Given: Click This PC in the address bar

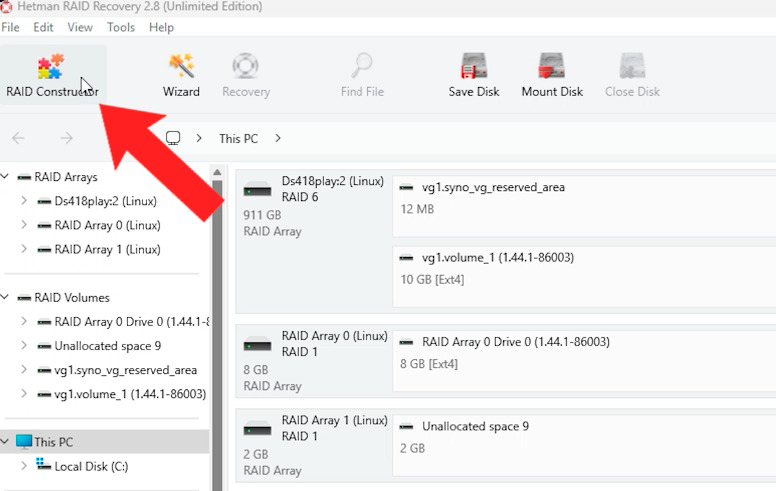Looking at the screenshot, I should coord(239,139).
